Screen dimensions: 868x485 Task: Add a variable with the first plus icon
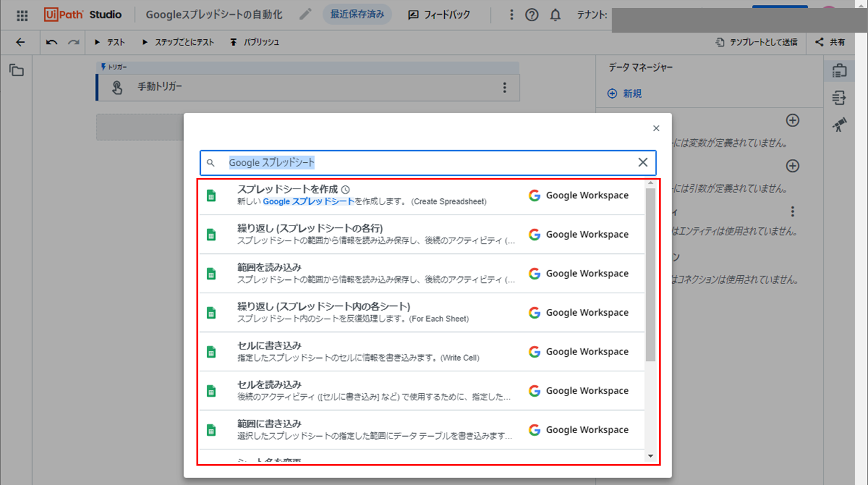[x=792, y=120]
